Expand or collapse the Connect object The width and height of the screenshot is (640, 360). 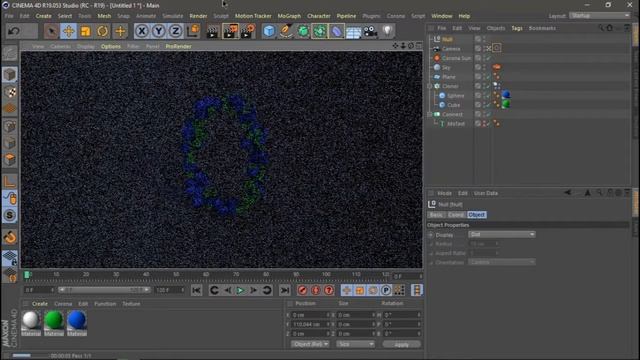[x=430, y=114]
